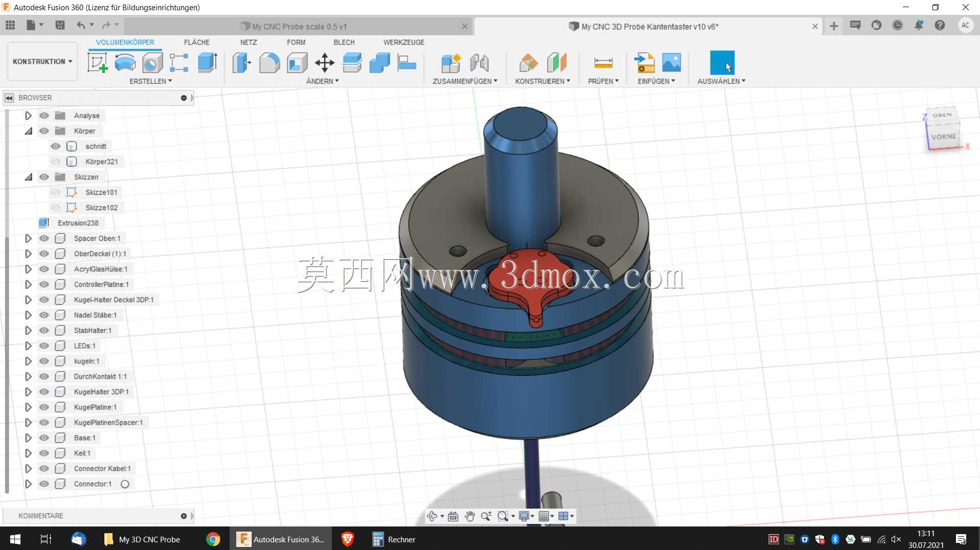Image resolution: width=980 pixels, height=550 pixels.
Task: Show hidden body Körper321
Action: tap(55, 162)
